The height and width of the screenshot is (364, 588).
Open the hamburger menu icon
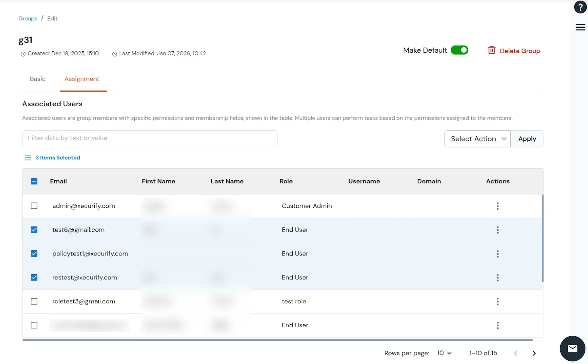(x=580, y=27)
